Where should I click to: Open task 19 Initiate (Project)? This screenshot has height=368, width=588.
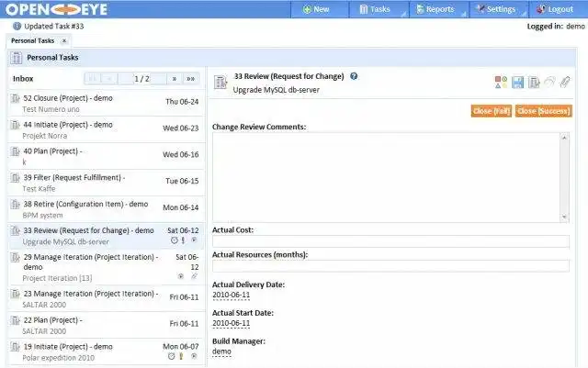tap(107, 351)
